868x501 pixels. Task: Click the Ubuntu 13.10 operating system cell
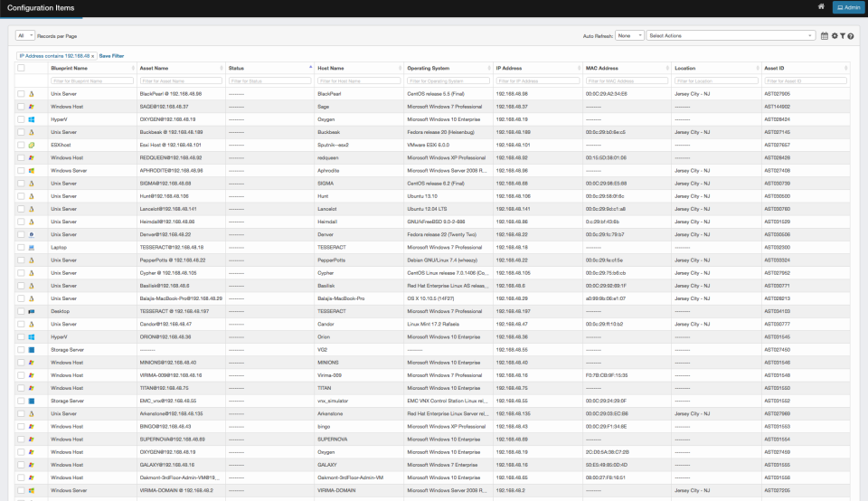[422, 196]
